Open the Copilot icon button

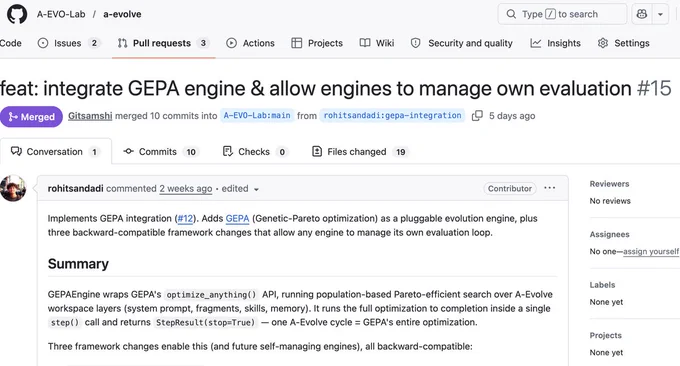point(642,14)
